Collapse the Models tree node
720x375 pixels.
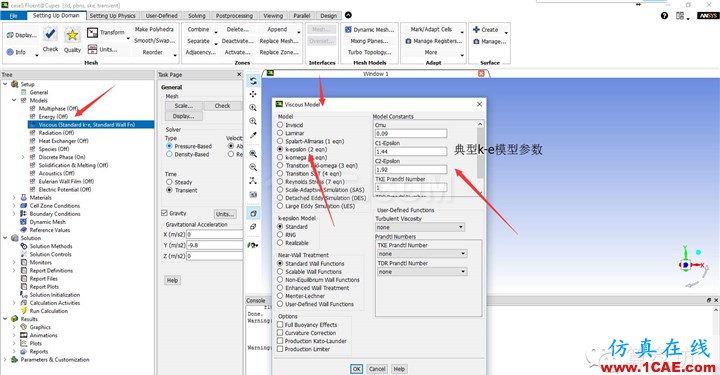coord(14,100)
